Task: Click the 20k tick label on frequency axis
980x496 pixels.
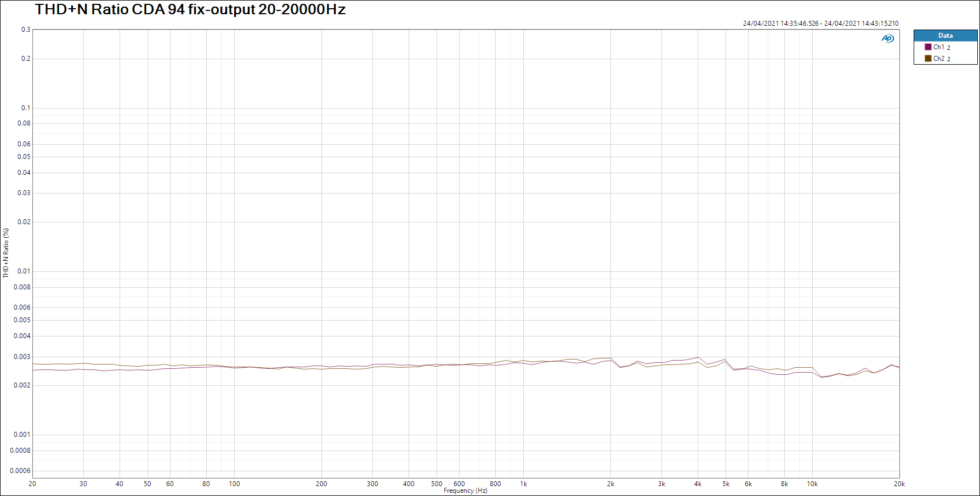Action: tap(899, 484)
